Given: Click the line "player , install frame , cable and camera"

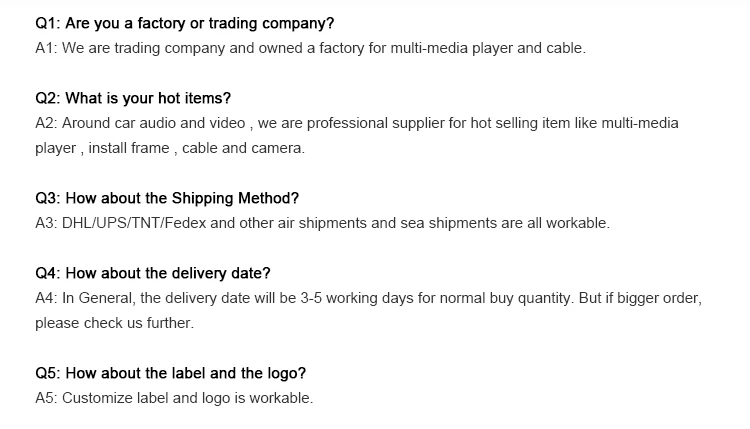Looking at the screenshot, I should click(x=169, y=148).
